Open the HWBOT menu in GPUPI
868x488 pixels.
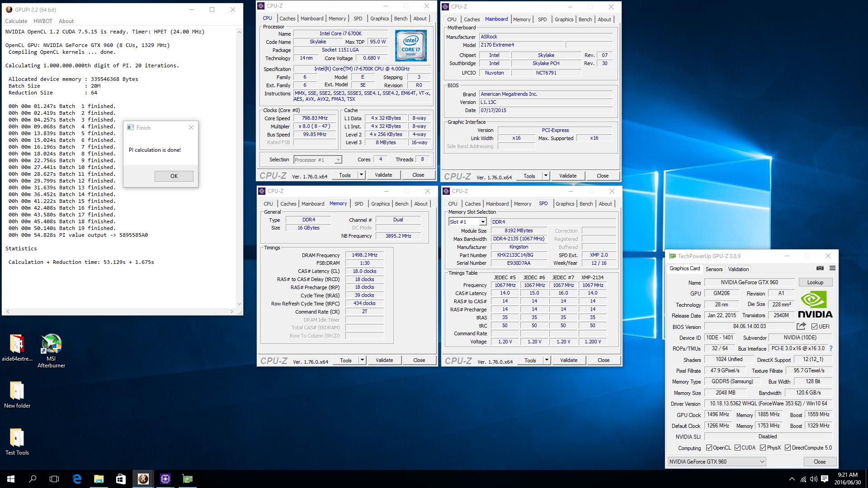(43, 21)
